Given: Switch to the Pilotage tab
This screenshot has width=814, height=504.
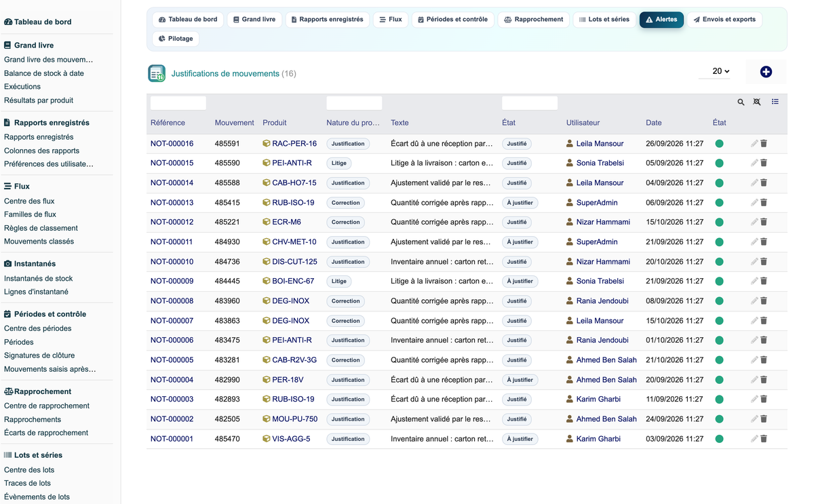Looking at the screenshot, I should coord(176,39).
